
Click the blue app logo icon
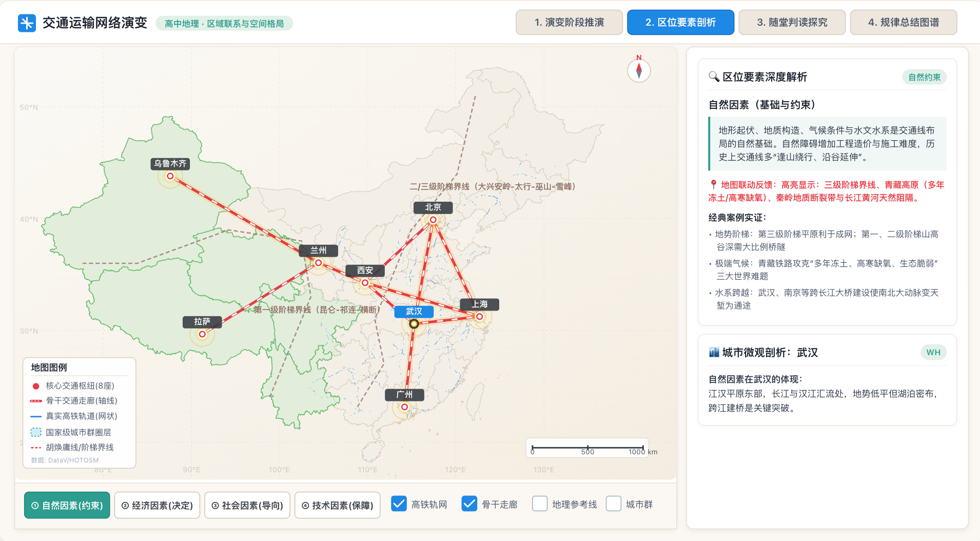pos(27,23)
